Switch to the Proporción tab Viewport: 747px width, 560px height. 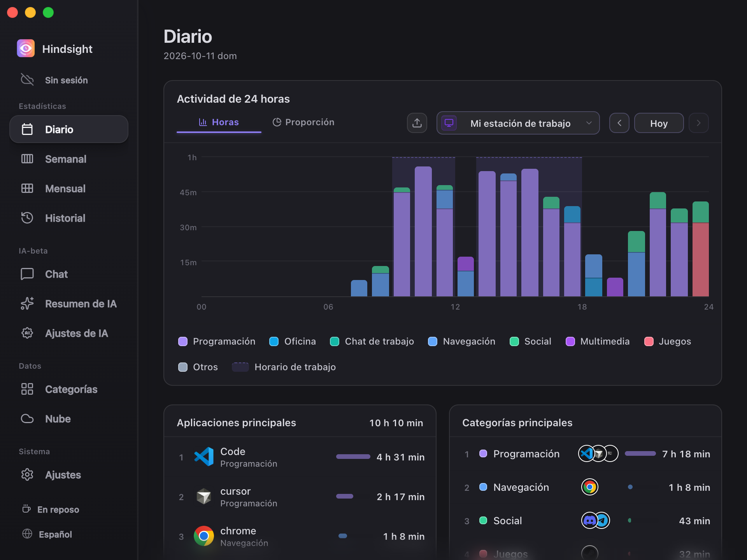303,122
